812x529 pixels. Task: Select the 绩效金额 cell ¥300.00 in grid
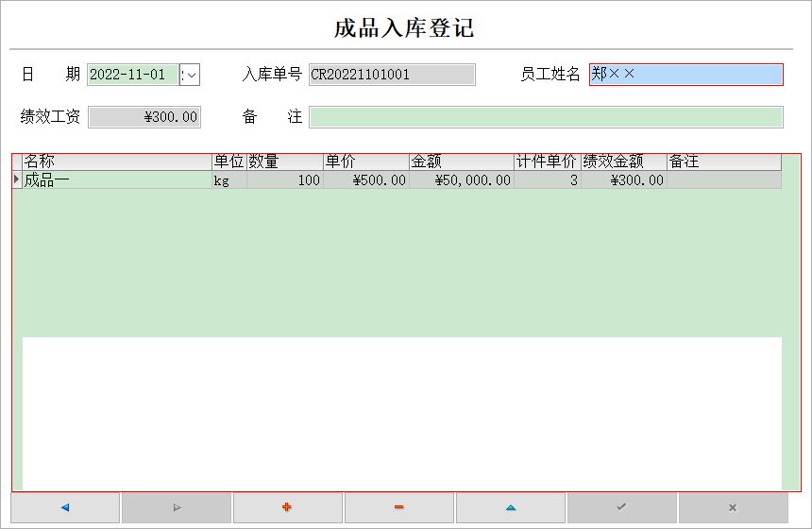tap(624, 179)
